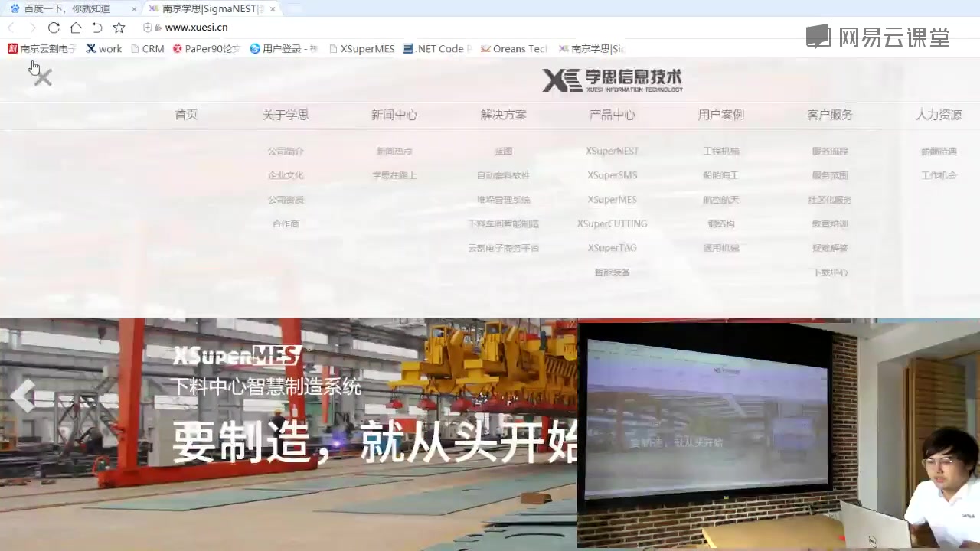This screenshot has height=551, width=980.
Task: Open the 南京云割电子 bookmark
Action: point(42,48)
